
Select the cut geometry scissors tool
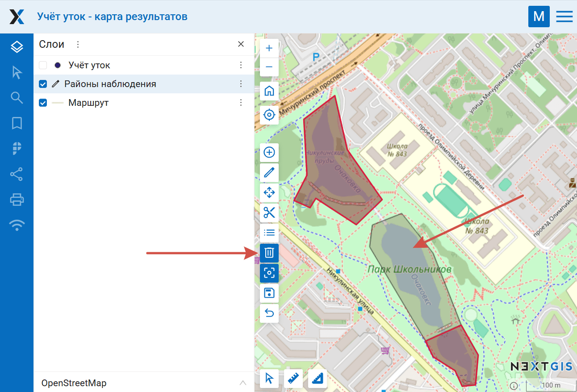click(x=269, y=213)
